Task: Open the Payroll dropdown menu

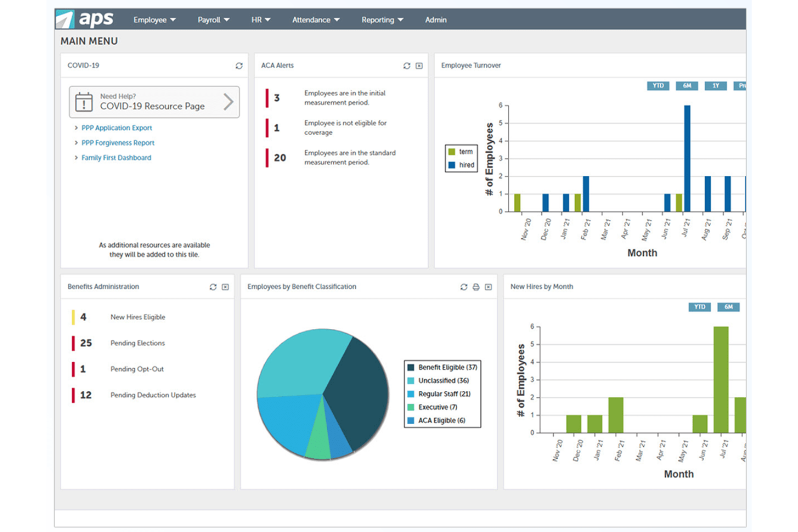Action: [x=213, y=19]
